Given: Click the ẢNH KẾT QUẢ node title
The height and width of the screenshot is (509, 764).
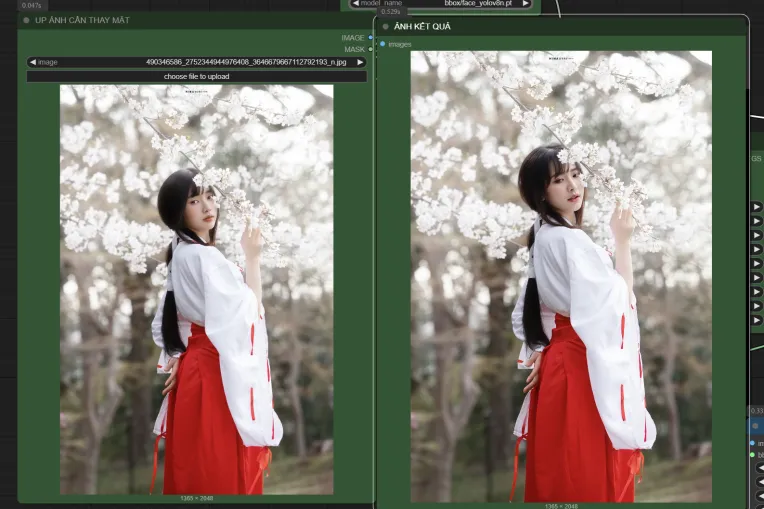Looking at the screenshot, I should click(422, 27).
